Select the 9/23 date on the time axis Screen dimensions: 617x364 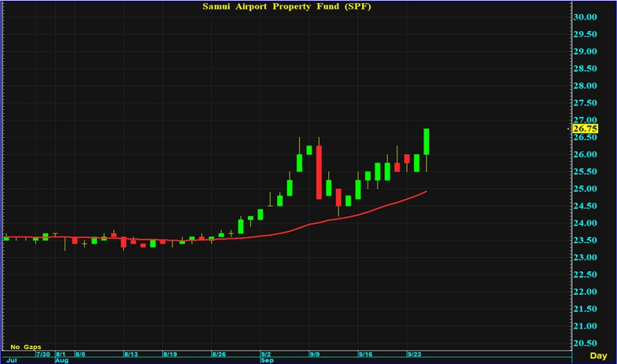pos(414,354)
